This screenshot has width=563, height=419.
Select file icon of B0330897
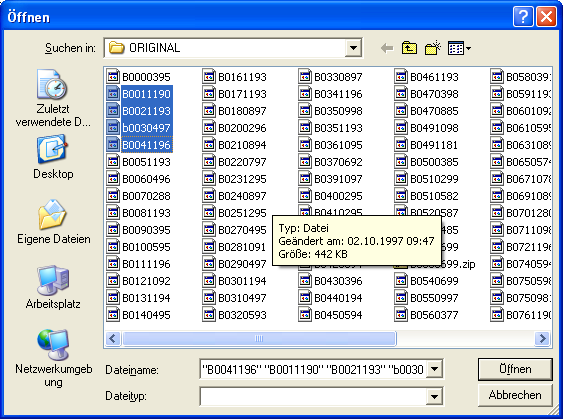(305, 76)
